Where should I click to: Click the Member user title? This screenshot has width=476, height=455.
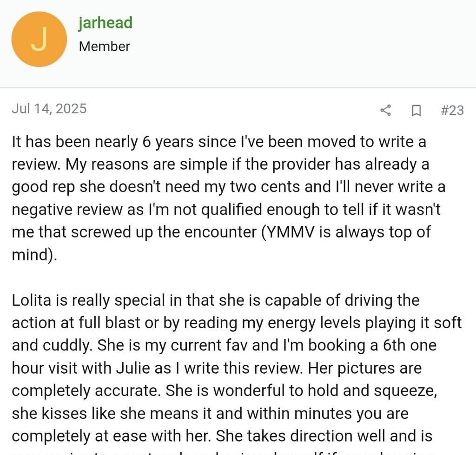[x=105, y=46]
